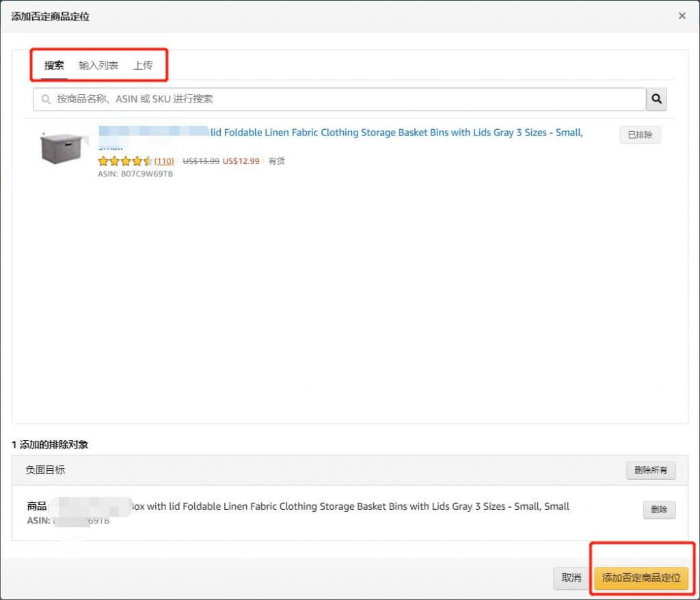Viewport: 700px width, 600px height.
Task: Click the 取消 button
Action: (x=571, y=578)
